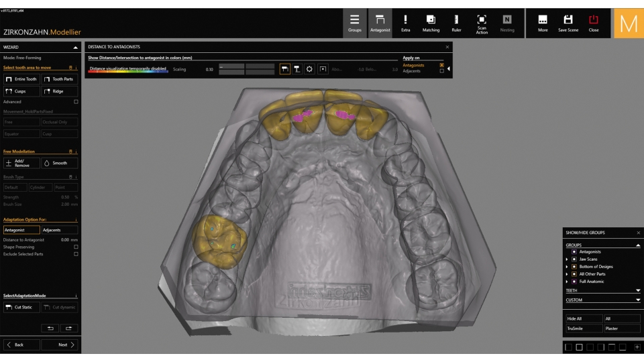Toggle All Other Parts group visibility
Viewport: 644px width, 362px height.
574,274
